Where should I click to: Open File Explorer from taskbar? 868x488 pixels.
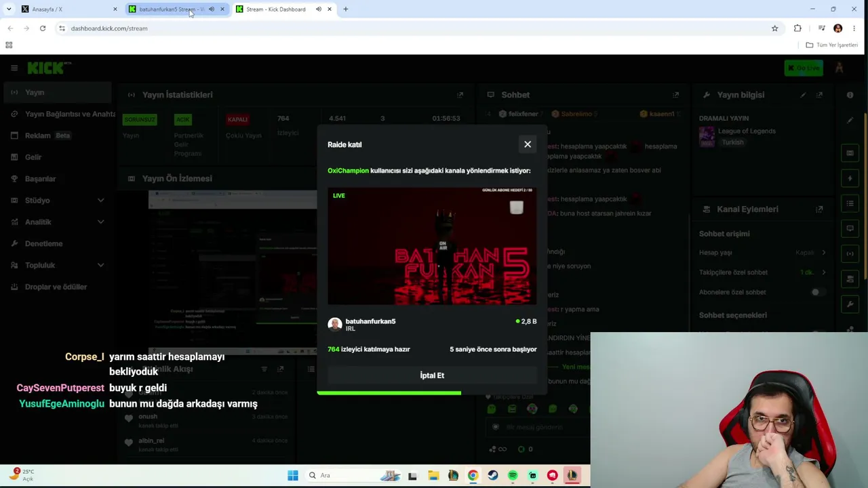pyautogui.click(x=433, y=476)
